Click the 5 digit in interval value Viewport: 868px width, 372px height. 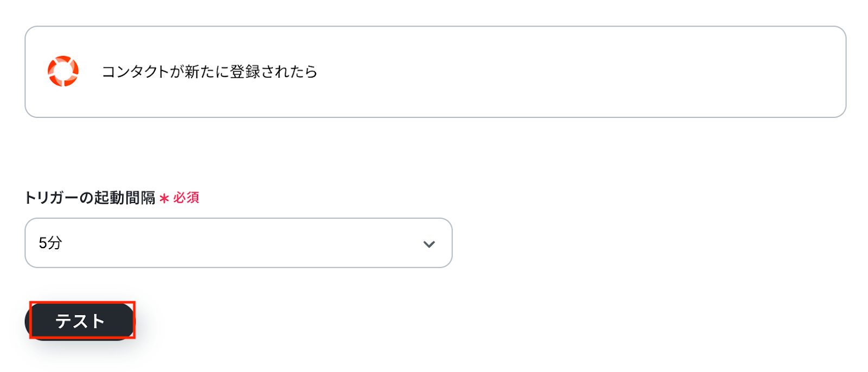click(43, 243)
